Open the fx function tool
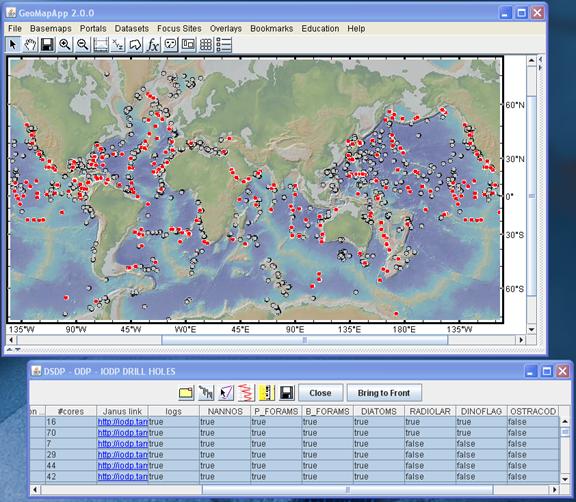 click(153, 45)
